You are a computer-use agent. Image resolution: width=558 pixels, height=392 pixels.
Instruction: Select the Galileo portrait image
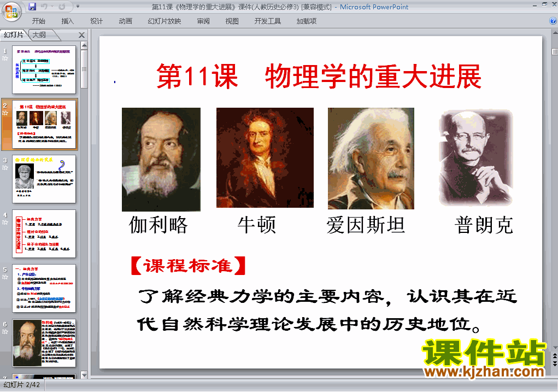(x=161, y=160)
